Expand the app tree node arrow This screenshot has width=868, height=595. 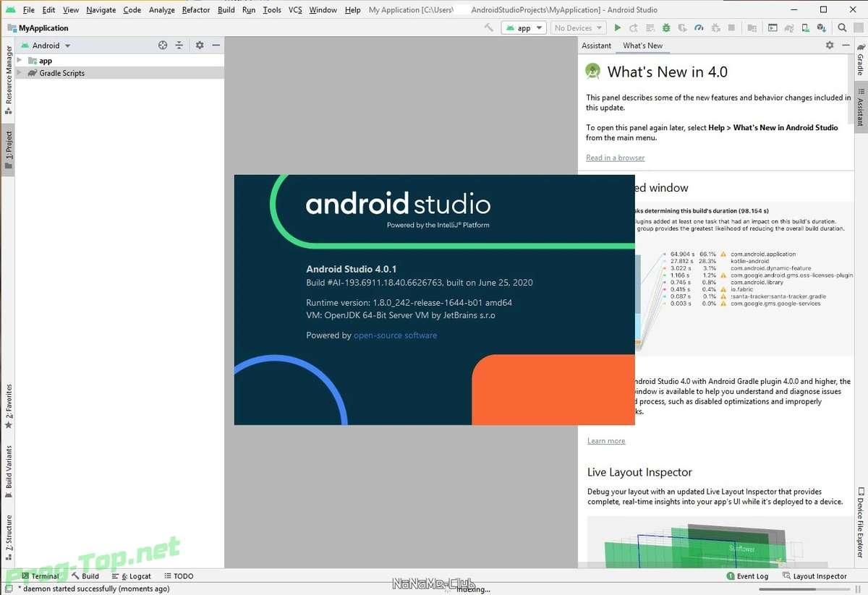pyautogui.click(x=20, y=61)
